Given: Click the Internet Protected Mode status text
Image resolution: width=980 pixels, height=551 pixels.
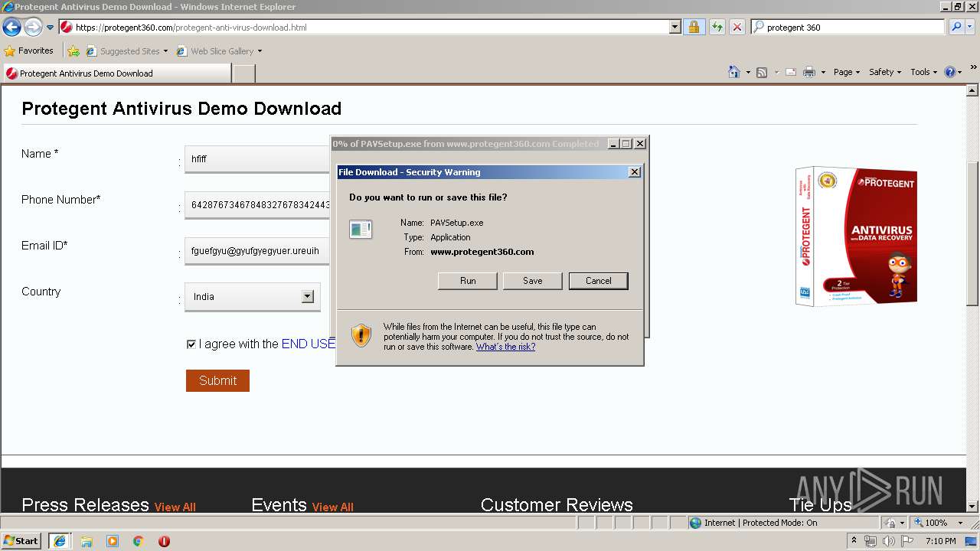Looking at the screenshot, I should tap(760, 523).
